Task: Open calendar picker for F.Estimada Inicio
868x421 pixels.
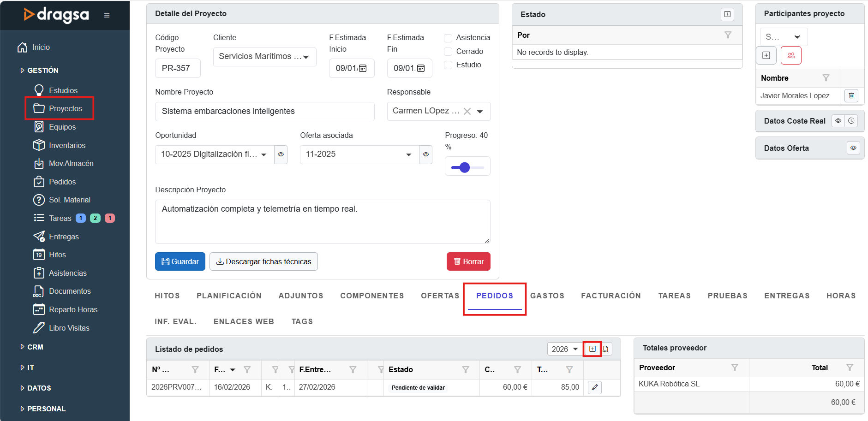Action: (363, 68)
